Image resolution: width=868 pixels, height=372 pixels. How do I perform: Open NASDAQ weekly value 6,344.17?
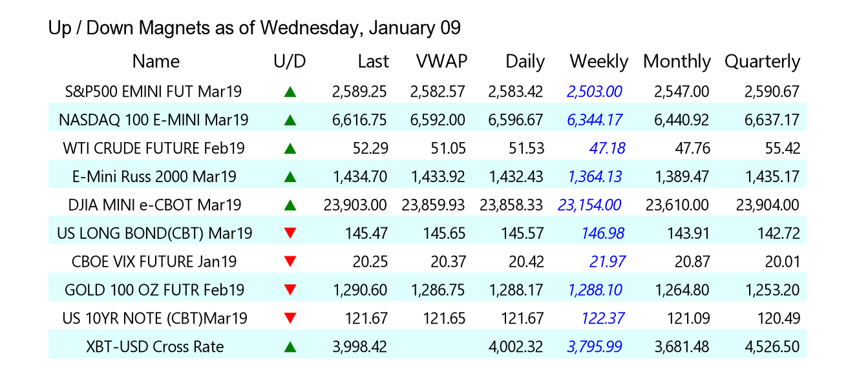595,120
